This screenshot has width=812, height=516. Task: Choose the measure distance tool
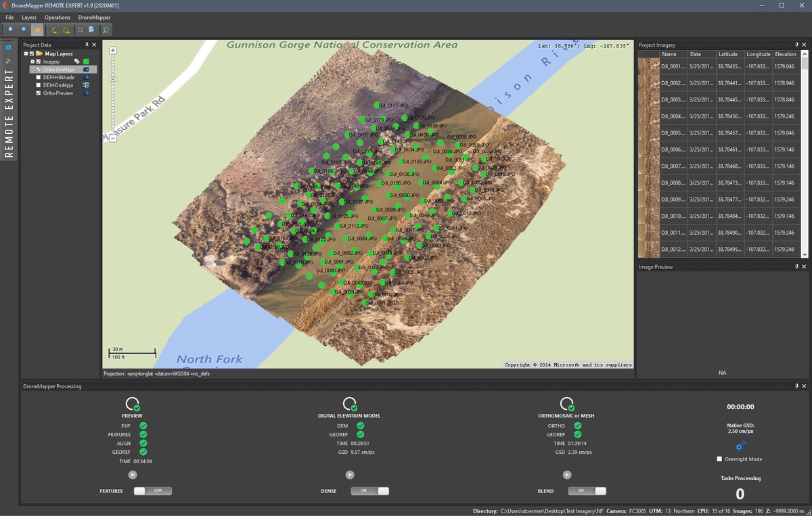[x=54, y=30]
